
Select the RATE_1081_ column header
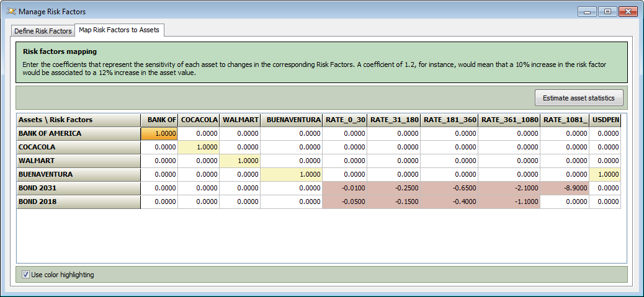tap(565, 120)
